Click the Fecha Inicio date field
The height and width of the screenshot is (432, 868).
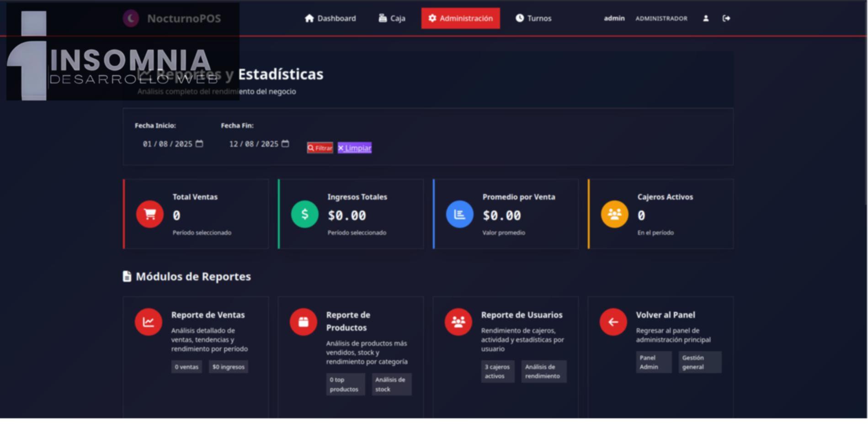167,144
